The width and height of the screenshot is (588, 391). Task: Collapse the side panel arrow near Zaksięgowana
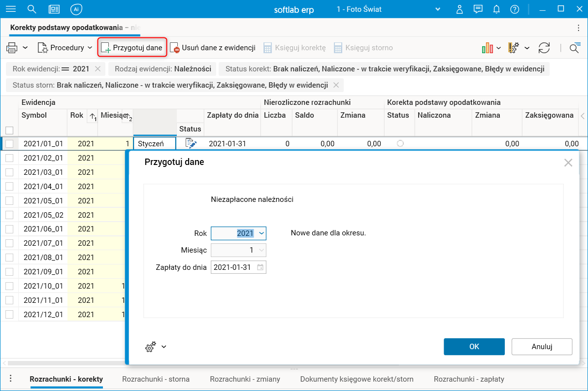coord(583,116)
